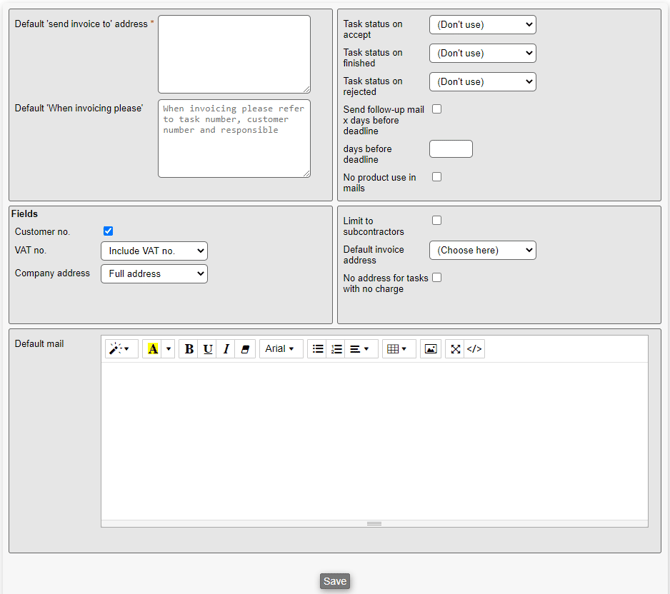
Task: Open the code view of editor
Action: 475,349
